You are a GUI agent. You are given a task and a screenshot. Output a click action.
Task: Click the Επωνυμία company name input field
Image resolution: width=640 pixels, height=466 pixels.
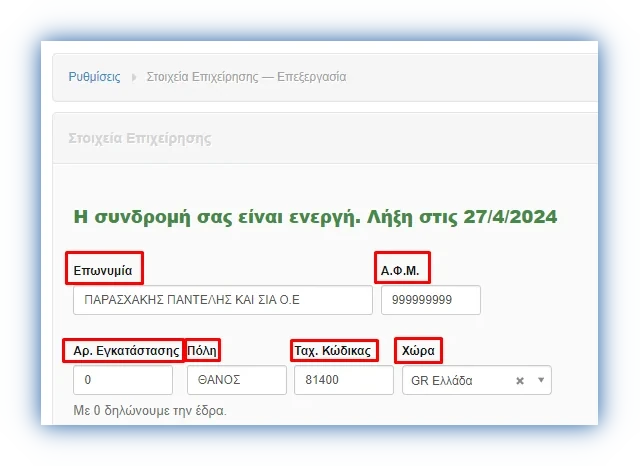tap(223, 300)
